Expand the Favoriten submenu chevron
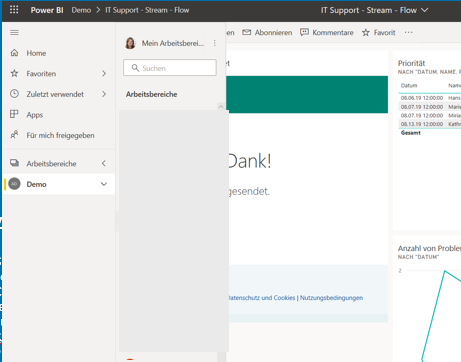Screen dimensions: 461x362 pos(104,73)
